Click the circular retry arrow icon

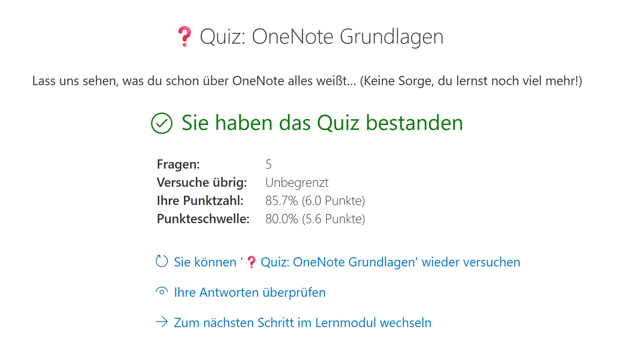coord(162,261)
